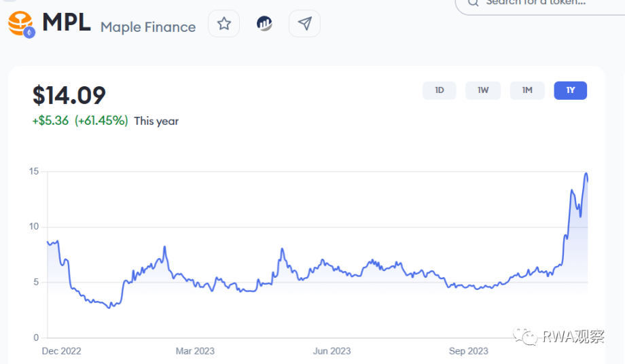Select the 1Y time range

[x=570, y=90]
